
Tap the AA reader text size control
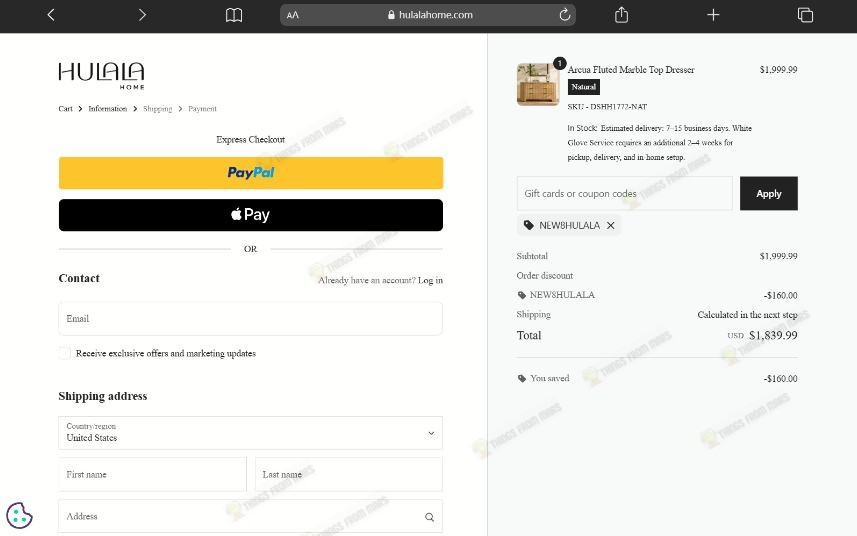tap(293, 15)
